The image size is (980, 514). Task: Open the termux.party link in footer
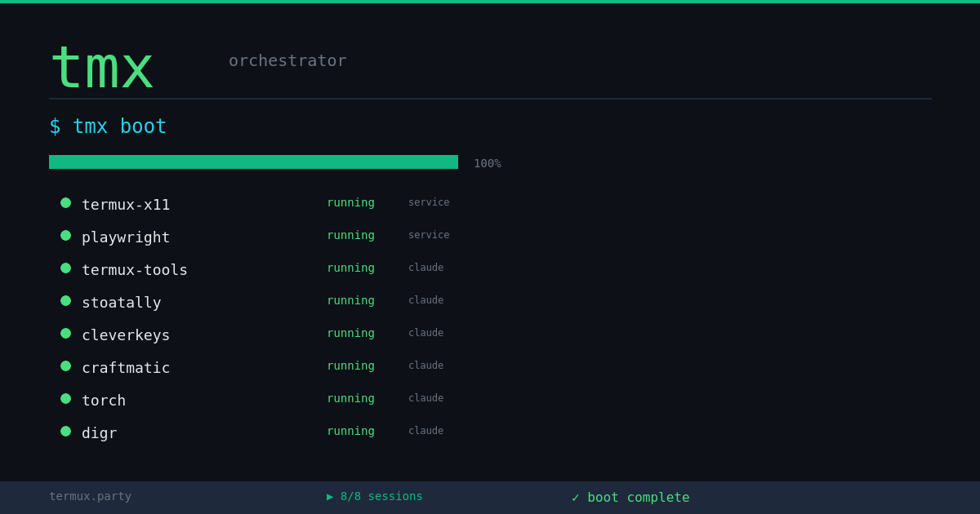(x=90, y=496)
